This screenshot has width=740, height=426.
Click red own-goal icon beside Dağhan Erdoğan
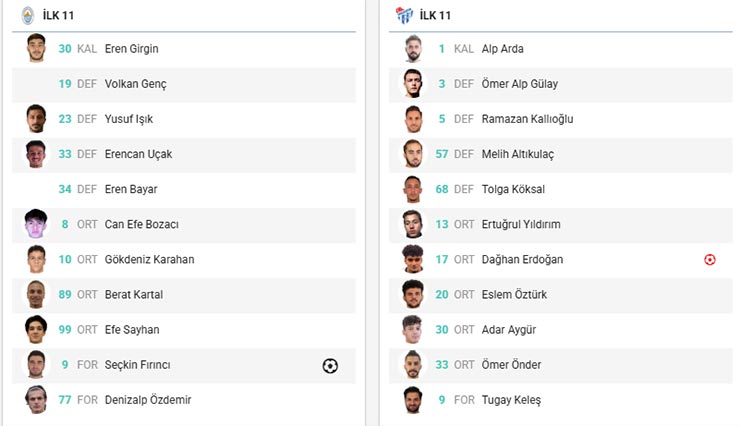click(709, 259)
